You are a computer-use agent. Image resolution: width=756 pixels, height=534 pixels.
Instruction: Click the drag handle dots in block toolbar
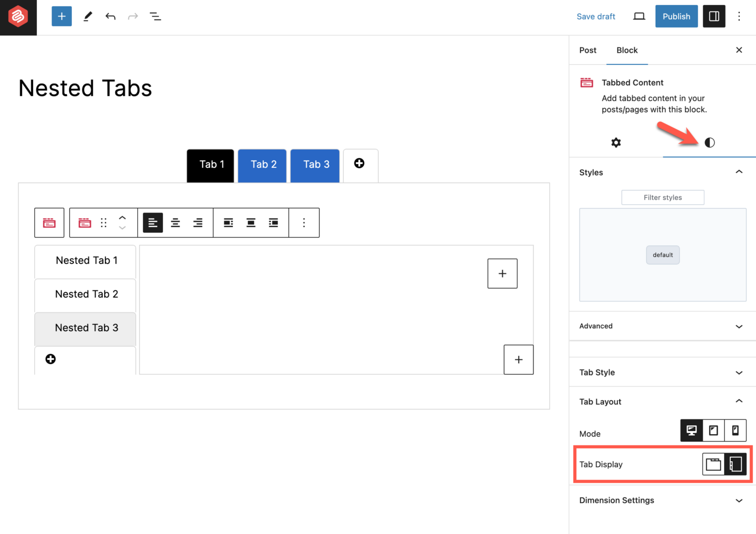point(103,222)
